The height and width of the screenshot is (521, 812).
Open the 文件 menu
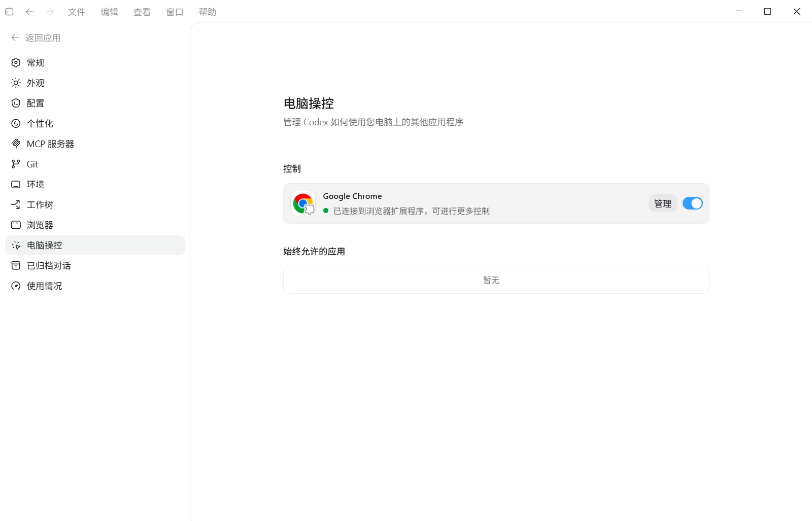tap(77, 12)
